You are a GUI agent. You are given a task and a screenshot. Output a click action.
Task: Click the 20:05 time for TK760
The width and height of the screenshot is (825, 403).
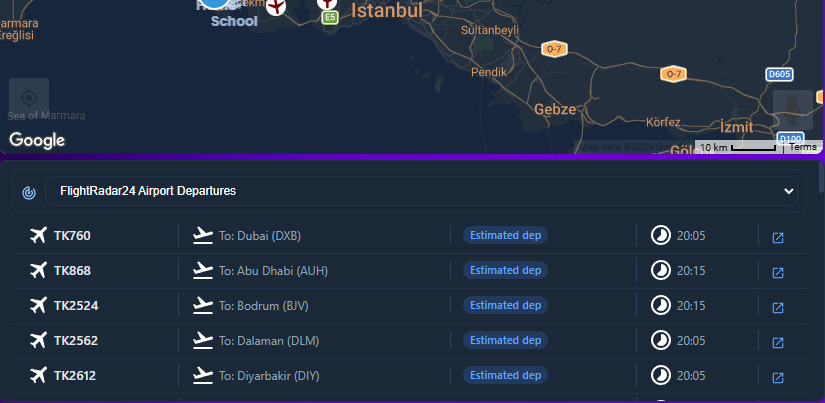tap(691, 236)
